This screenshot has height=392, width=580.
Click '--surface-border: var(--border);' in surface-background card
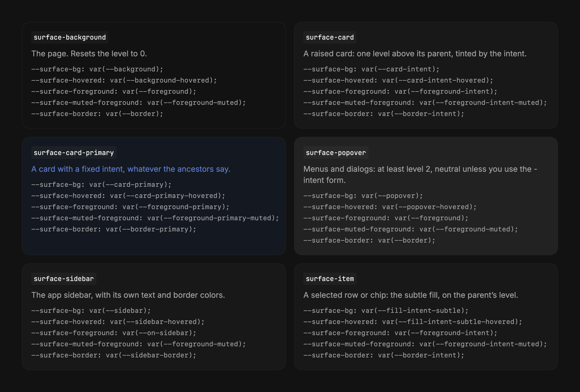(x=97, y=114)
